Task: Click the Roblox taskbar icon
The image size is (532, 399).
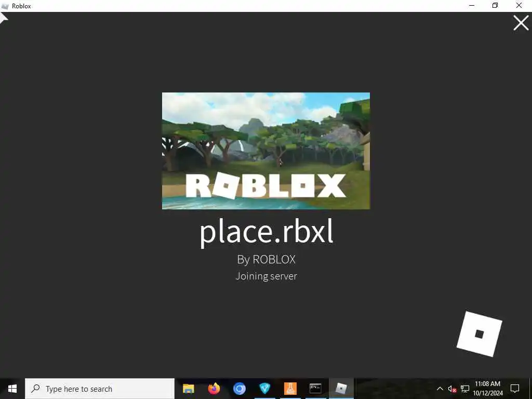Action: coord(341,389)
